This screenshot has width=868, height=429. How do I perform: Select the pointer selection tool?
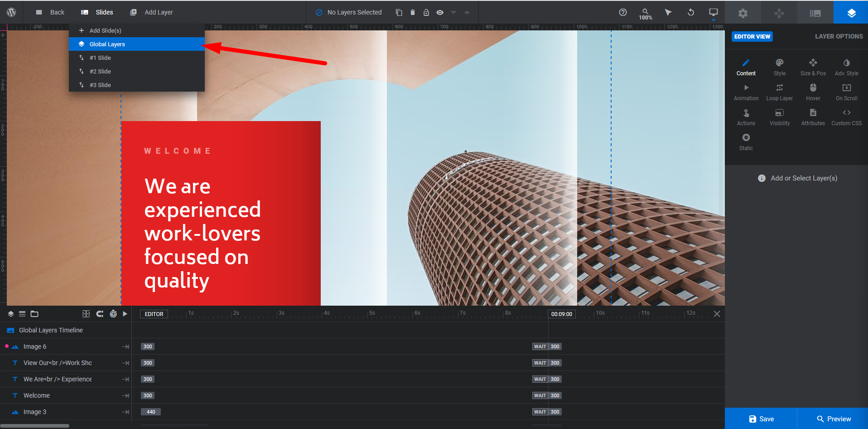668,12
